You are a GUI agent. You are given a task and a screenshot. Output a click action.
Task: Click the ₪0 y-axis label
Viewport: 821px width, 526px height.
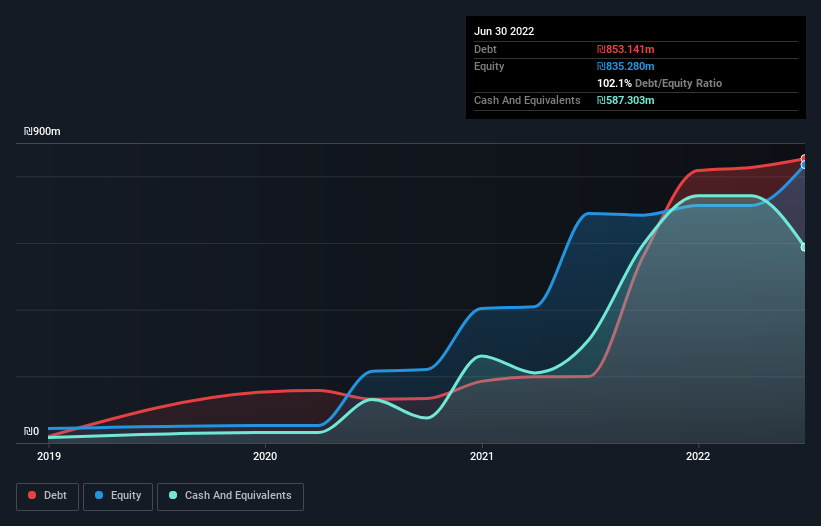point(31,431)
